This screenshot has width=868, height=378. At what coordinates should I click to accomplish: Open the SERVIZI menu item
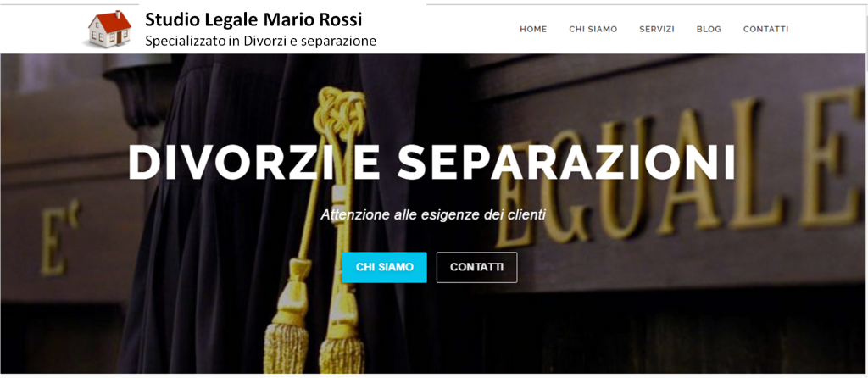pyautogui.click(x=657, y=30)
